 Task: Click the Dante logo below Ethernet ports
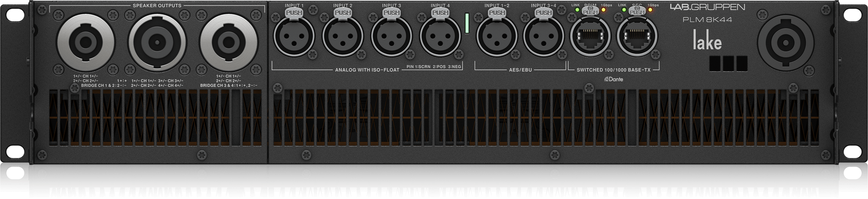(613, 79)
